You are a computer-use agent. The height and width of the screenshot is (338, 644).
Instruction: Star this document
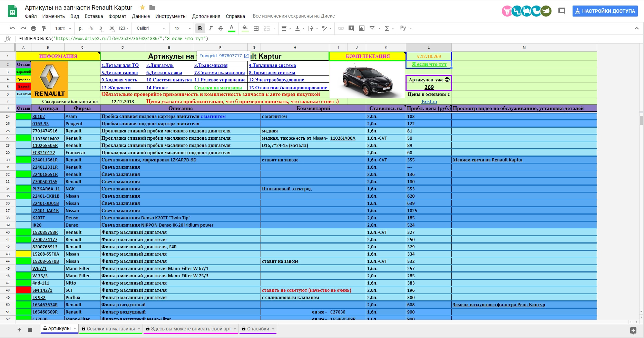click(142, 7)
